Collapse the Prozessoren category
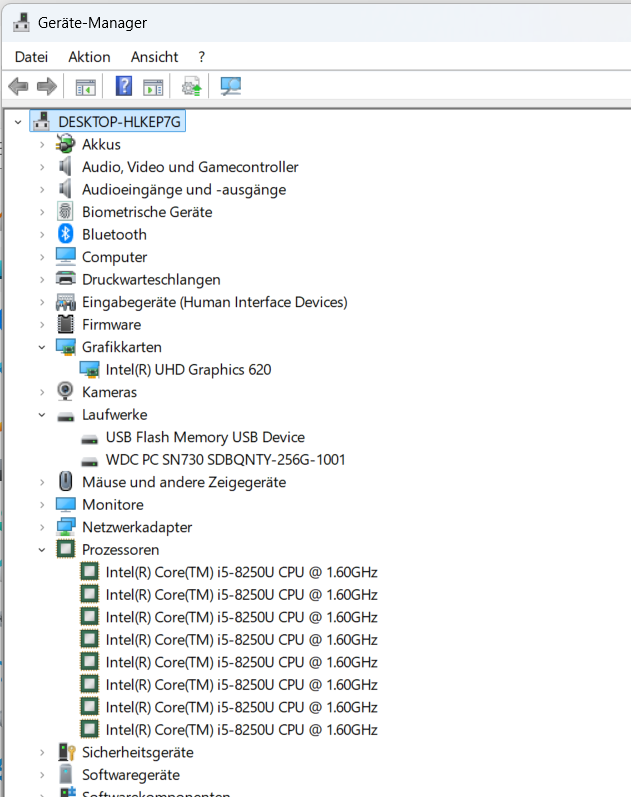 42,549
